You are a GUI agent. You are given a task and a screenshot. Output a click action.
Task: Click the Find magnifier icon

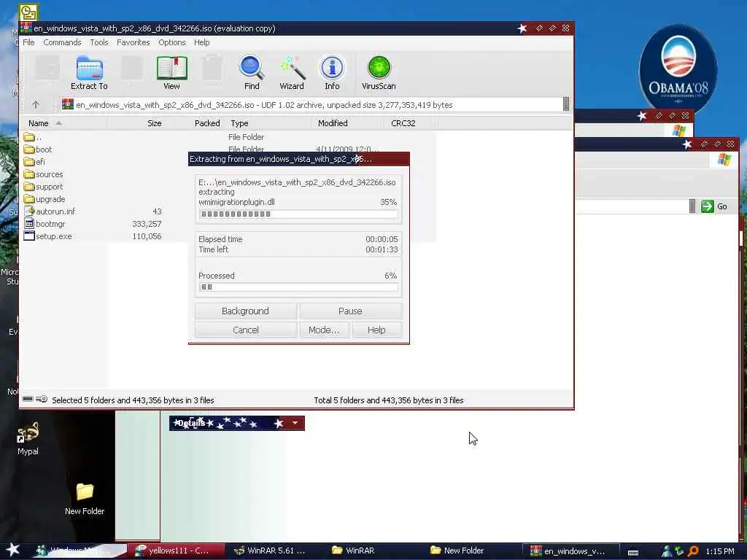[252, 68]
